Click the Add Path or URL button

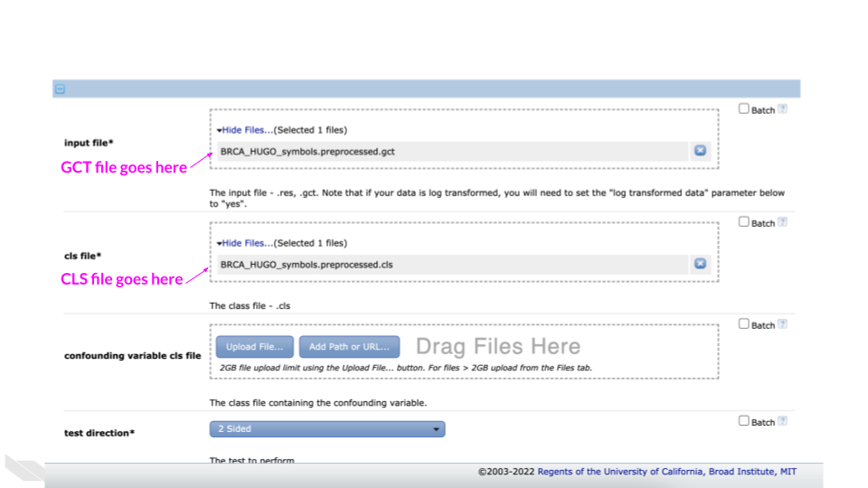point(349,347)
